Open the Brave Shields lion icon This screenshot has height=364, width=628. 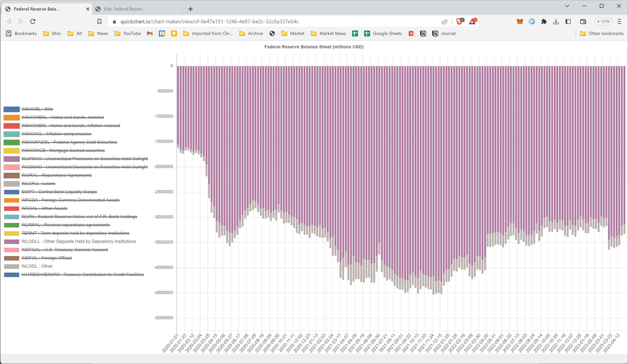coord(459,21)
